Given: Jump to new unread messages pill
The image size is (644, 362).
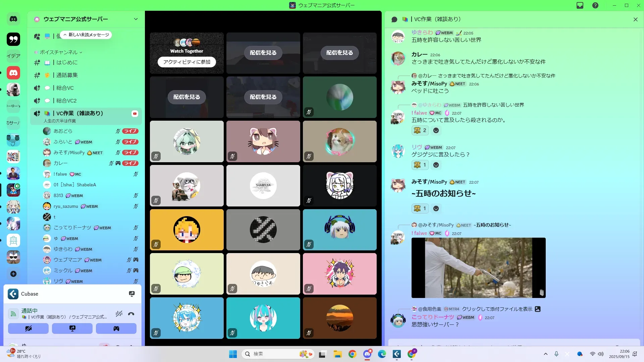Looking at the screenshot, I should [87, 35].
